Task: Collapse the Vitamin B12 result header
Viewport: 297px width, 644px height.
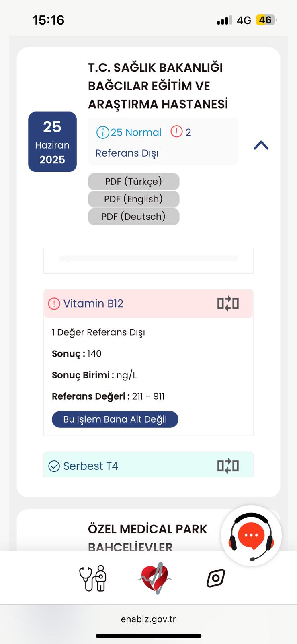Action: pos(148,303)
